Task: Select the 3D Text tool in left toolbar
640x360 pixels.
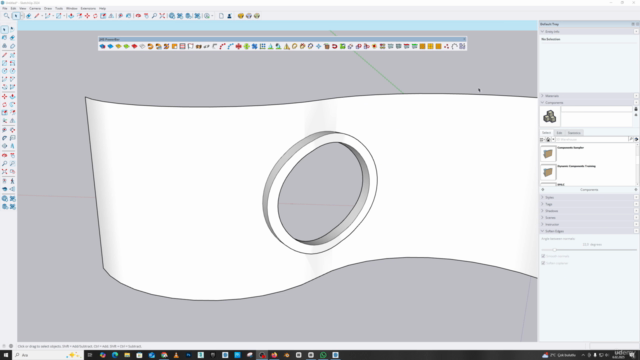Action: tap(12, 146)
